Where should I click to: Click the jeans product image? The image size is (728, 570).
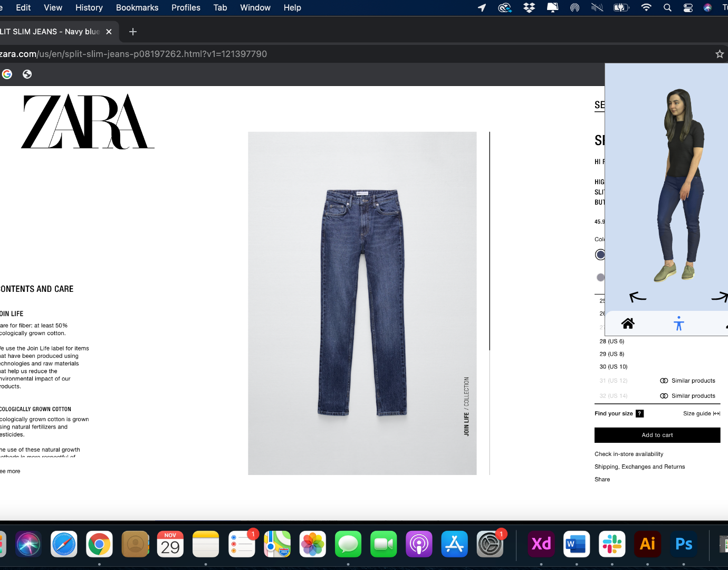tap(362, 303)
